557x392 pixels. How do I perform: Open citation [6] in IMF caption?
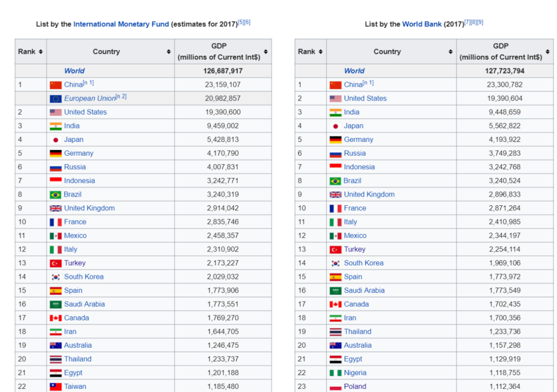point(247,22)
